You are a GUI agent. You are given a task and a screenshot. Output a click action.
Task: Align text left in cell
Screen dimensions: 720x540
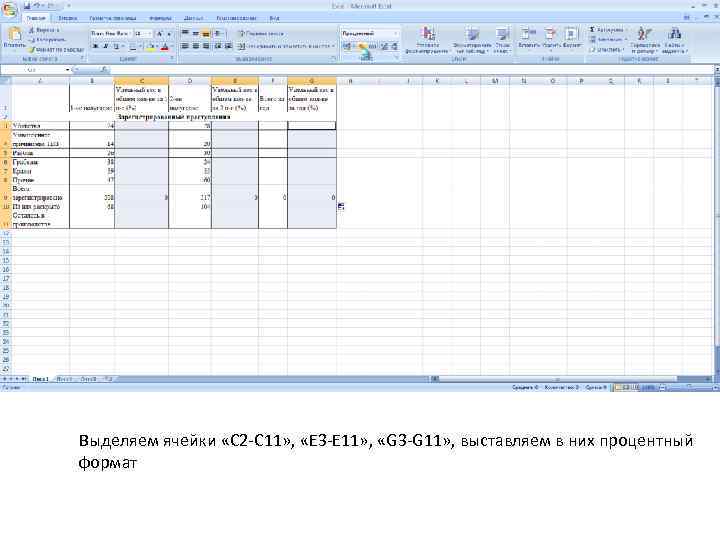tap(185, 46)
